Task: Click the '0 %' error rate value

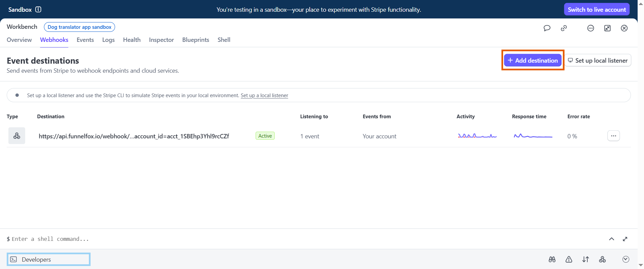Action: [x=572, y=136]
